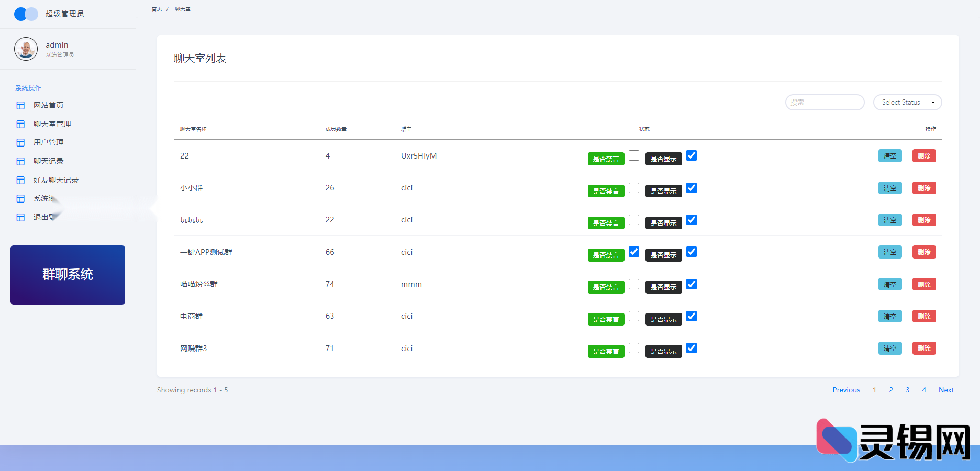Click 清空 button for 电商群

(x=890, y=317)
